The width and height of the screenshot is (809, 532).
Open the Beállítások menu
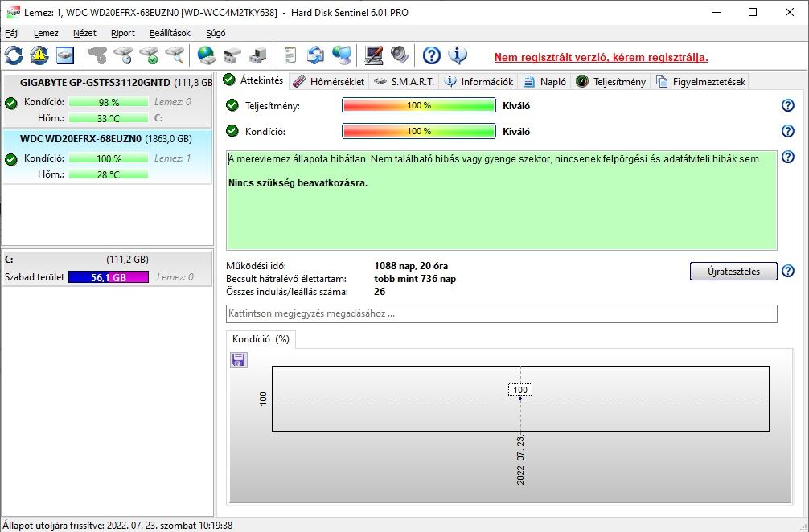[170, 33]
